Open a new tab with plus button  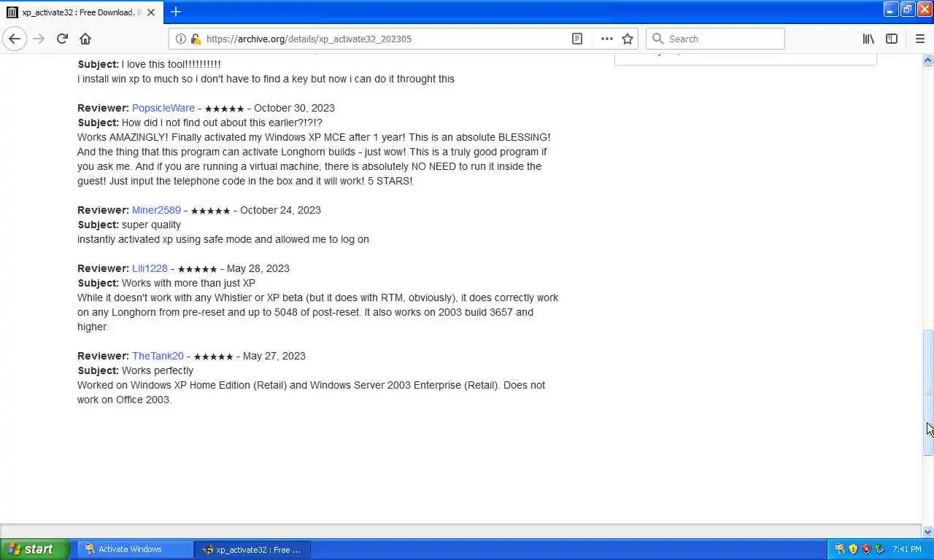coord(176,12)
